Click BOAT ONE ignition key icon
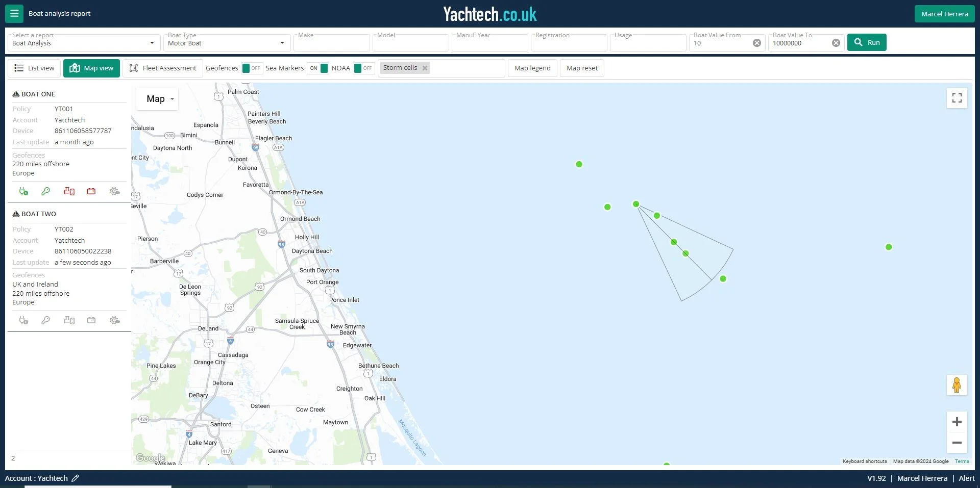Viewport: 980px width, 488px height. pyautogui.click(x=45, y=191)
